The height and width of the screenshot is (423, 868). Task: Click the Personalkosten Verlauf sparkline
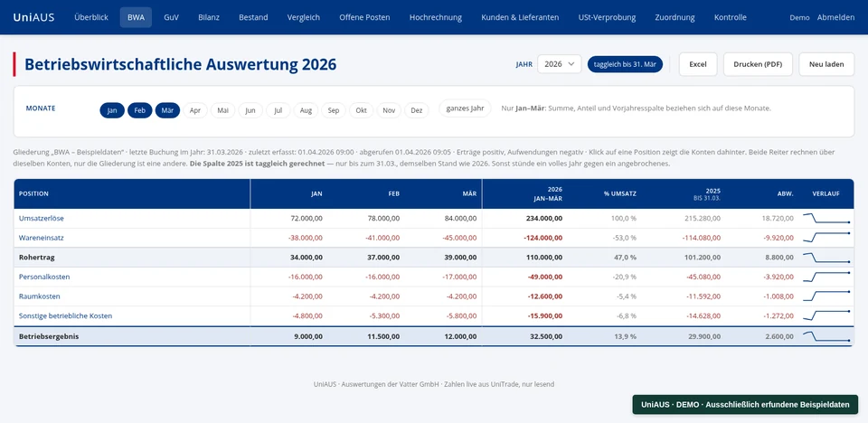826,277
